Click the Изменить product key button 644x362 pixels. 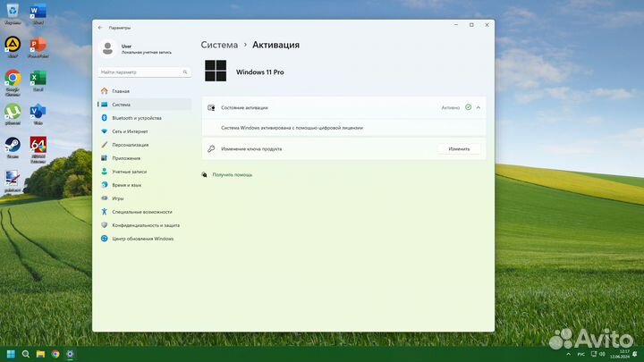(x=459, y=149)
